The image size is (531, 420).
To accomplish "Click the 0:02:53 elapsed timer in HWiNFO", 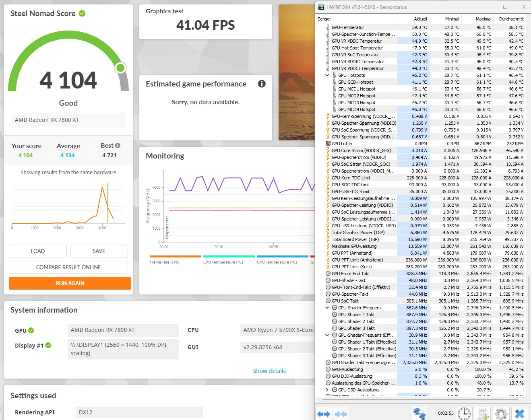I will click(x=446, y=413).
